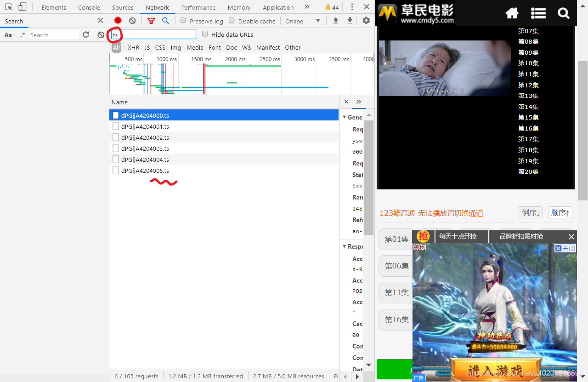Close the game ad with 关闭 button
The height and width of the screenshot is (382, 588).
point(565,248)
